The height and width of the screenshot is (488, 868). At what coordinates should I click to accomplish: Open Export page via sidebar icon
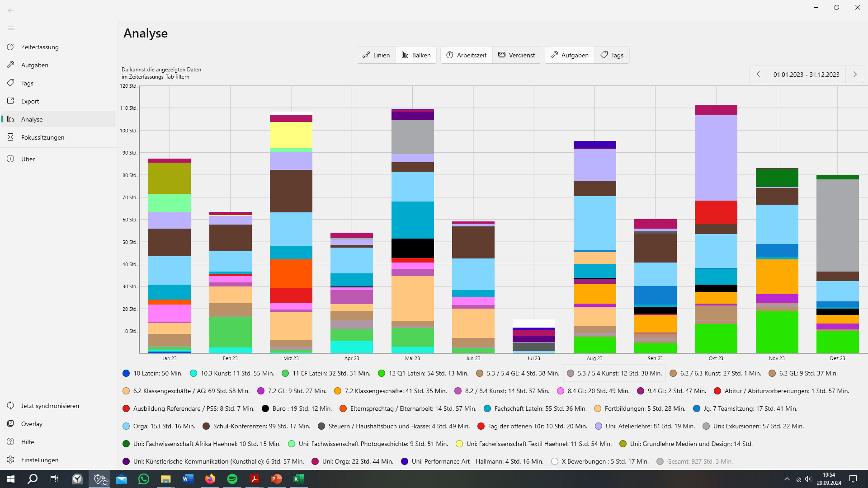coord(11,101)
